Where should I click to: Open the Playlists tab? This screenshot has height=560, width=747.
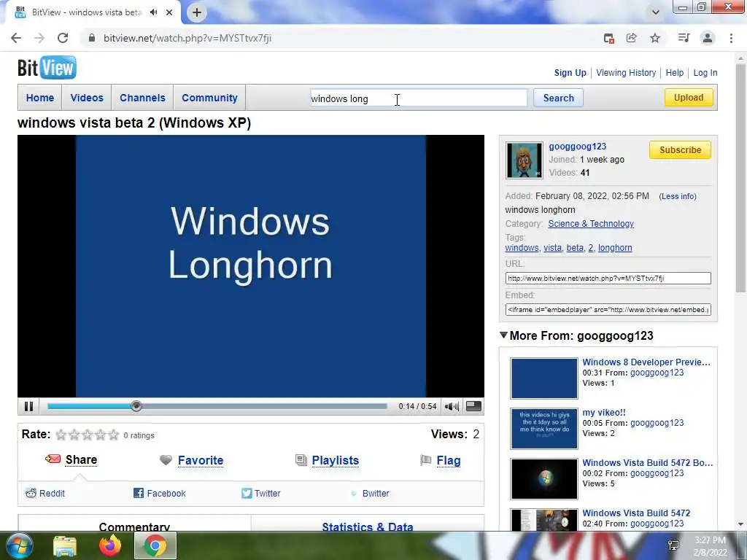point(336,461)
